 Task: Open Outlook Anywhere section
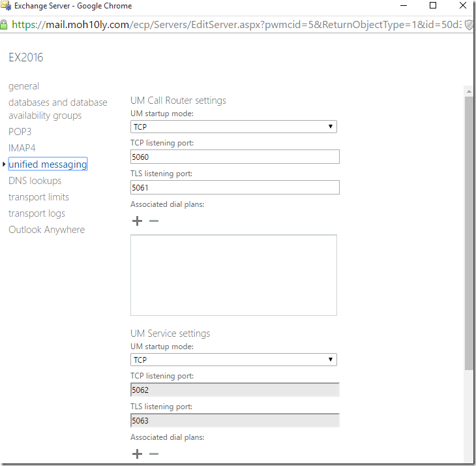(x=46, y=230)
